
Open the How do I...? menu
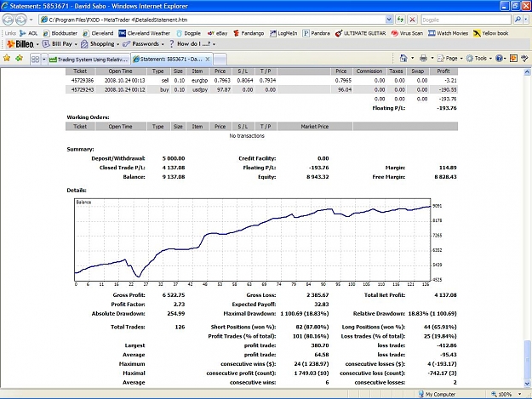[192, 44]
